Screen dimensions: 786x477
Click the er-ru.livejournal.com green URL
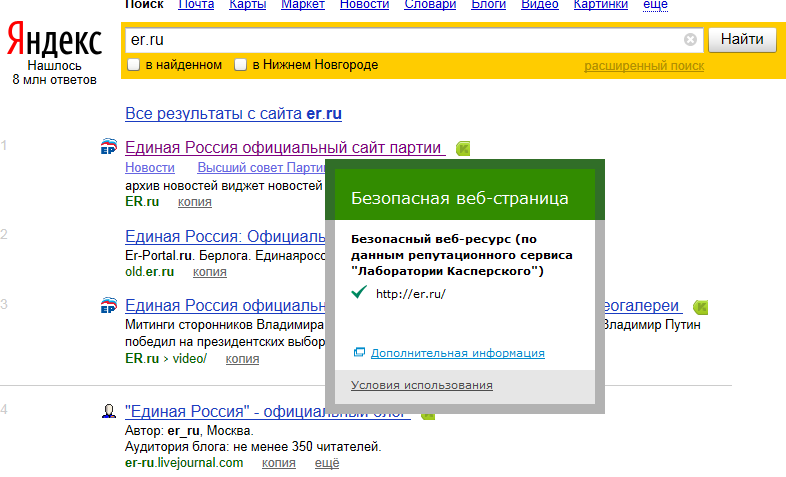point(184,462)
